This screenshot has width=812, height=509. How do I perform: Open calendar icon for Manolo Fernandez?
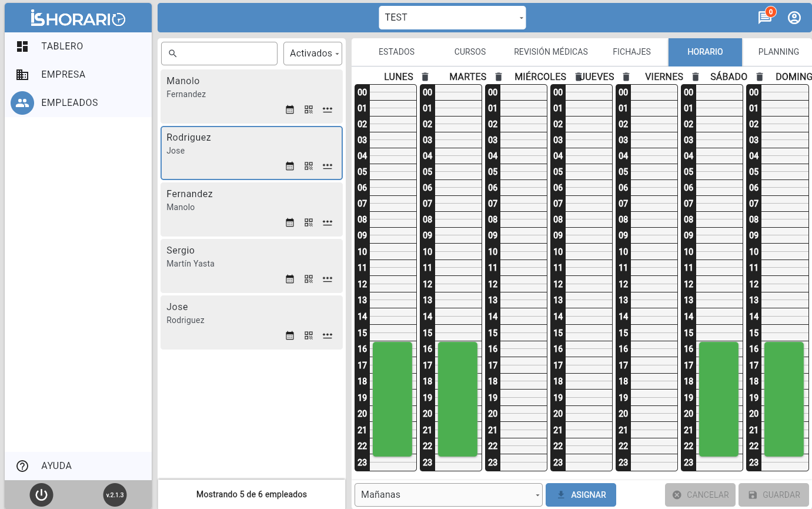pyautogui.click(x=289, y=109)
